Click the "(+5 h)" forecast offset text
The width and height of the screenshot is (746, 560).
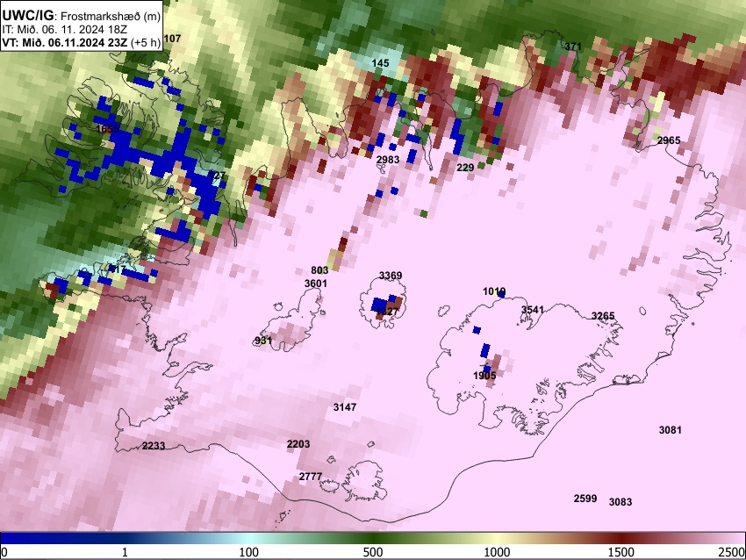(146, 42)
